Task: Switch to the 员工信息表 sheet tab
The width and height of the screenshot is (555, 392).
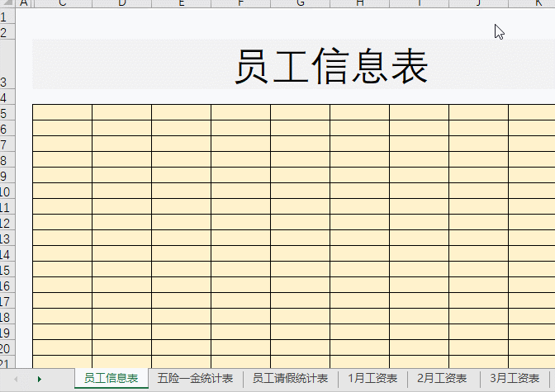Action: (111, 379)
